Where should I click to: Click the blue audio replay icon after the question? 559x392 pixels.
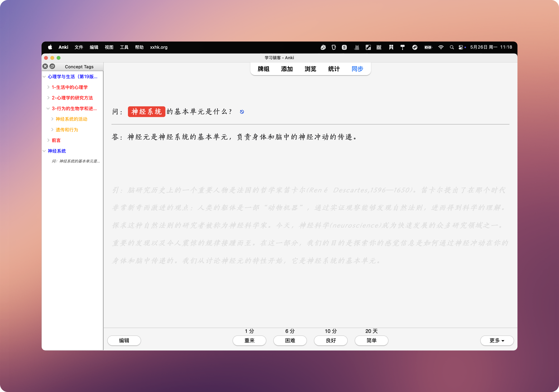[242, 112]
